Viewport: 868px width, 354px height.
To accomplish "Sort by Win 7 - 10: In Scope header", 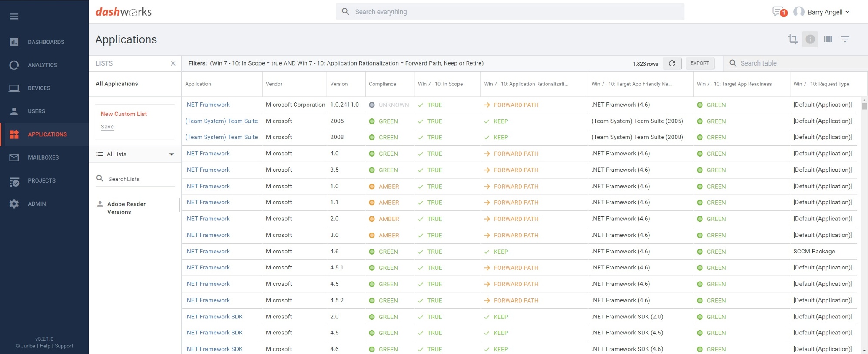I will click(x=440, y=84).
